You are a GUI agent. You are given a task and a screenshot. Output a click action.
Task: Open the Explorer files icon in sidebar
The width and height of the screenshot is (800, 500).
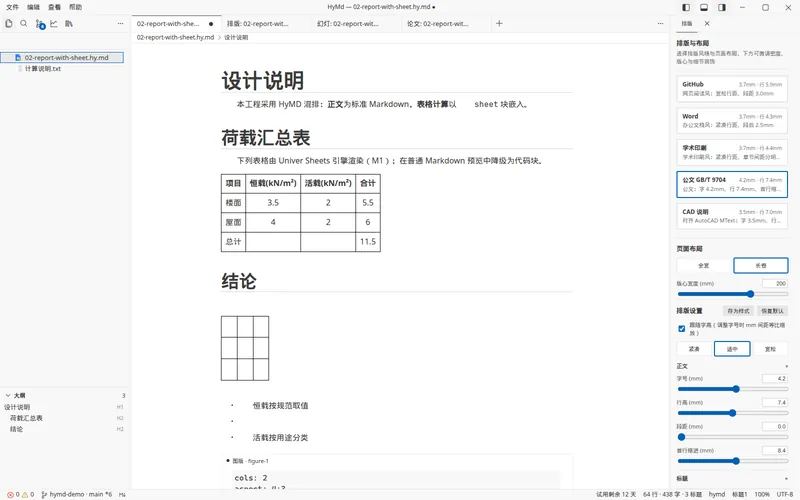pos(9,23)
